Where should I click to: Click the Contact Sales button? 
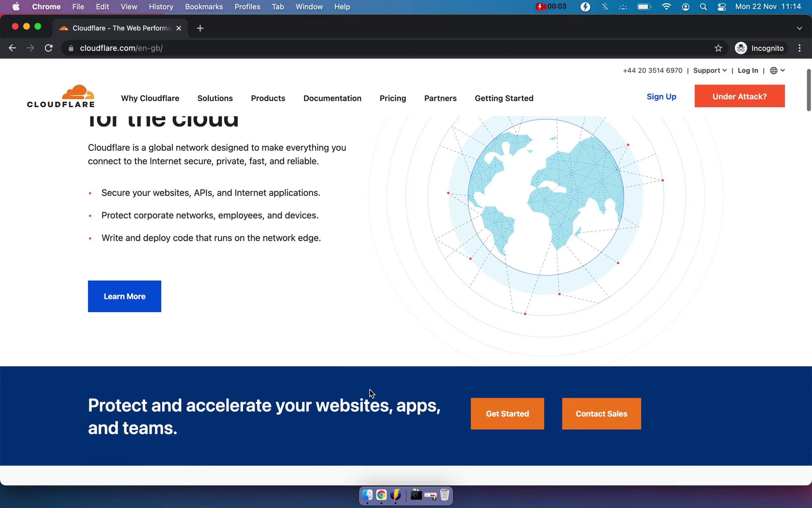pyautogui.click(x=601, y=413)
